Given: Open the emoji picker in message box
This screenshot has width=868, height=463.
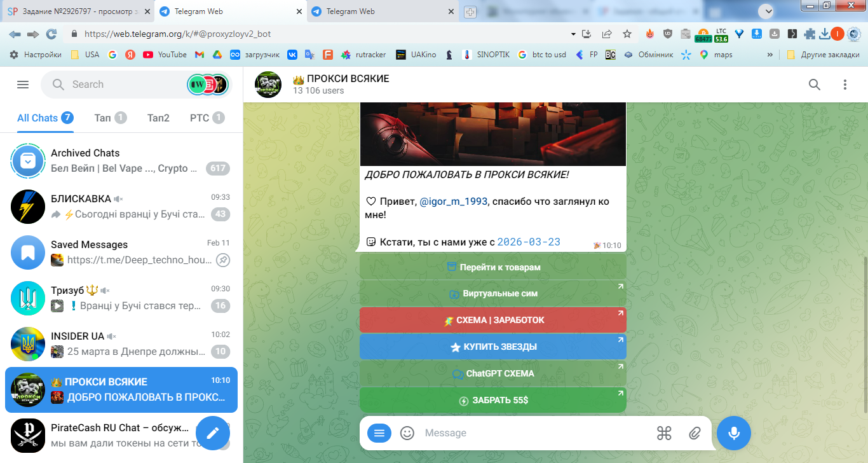Looking at the screenshot, I should click(x=407, y=433).
